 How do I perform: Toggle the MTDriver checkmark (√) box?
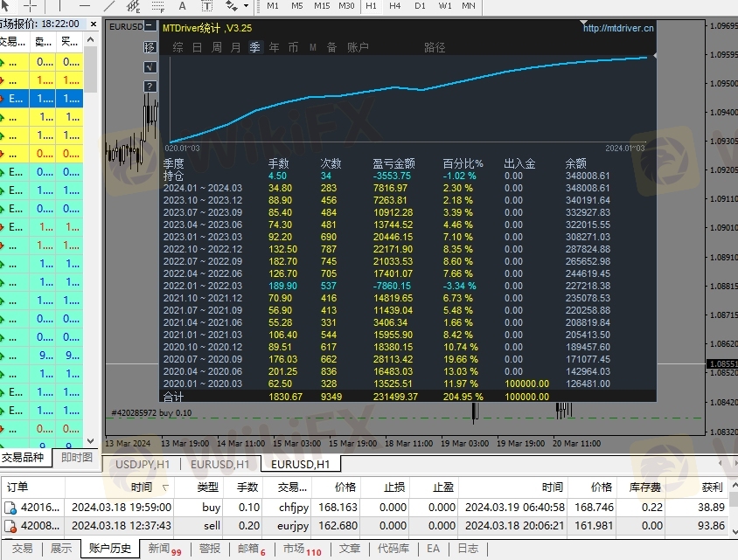coord(150,66)
